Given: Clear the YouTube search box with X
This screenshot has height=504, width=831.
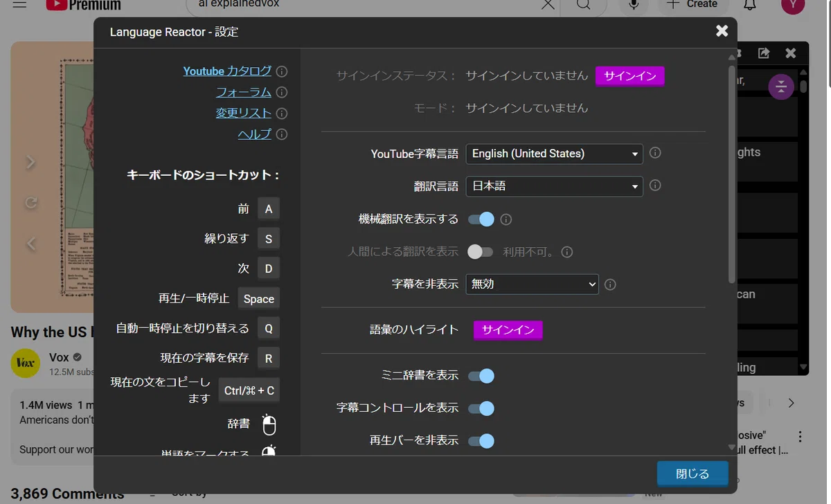Looking at the screenshot, I should pos(548,5).
